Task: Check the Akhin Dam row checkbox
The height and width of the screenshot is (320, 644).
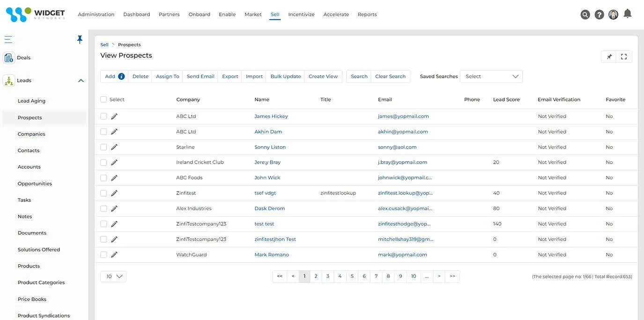Action: tap(104, 131)
